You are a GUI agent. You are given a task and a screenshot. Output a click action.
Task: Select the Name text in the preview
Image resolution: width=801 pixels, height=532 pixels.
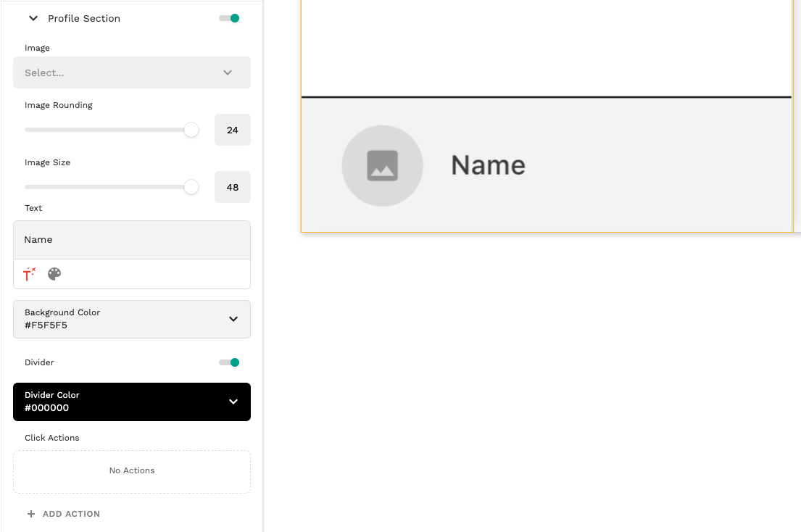(488, 165)
